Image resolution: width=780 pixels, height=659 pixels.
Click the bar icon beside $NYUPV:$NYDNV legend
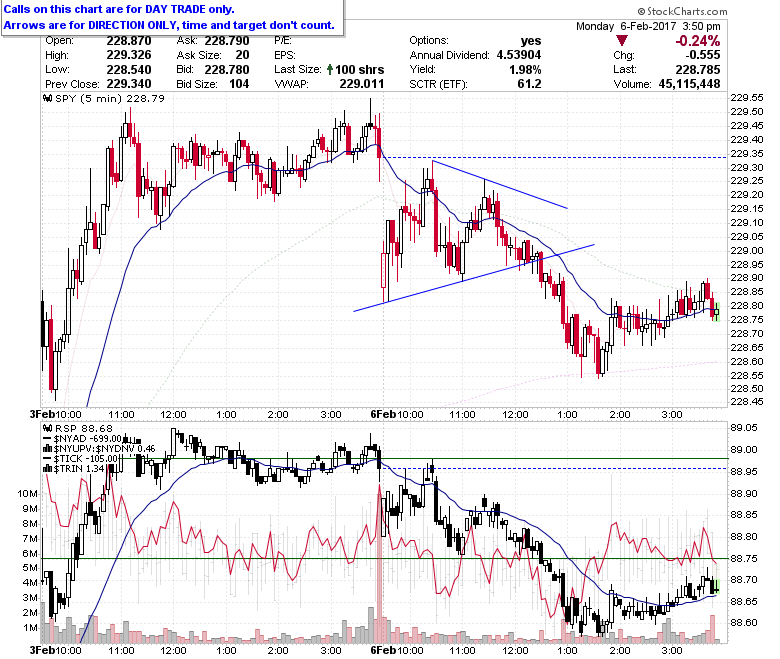[48, 449]
